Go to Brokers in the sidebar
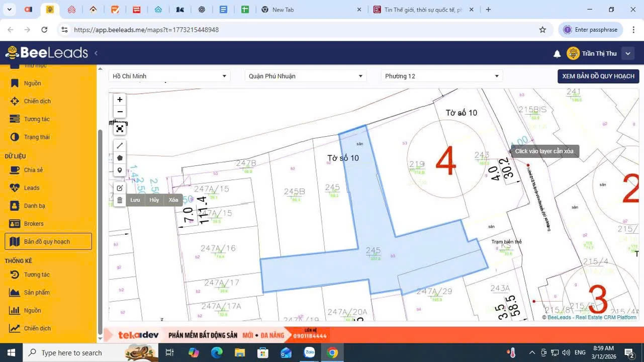The height and width of the screenshot is (362, 644). point(33,224)
